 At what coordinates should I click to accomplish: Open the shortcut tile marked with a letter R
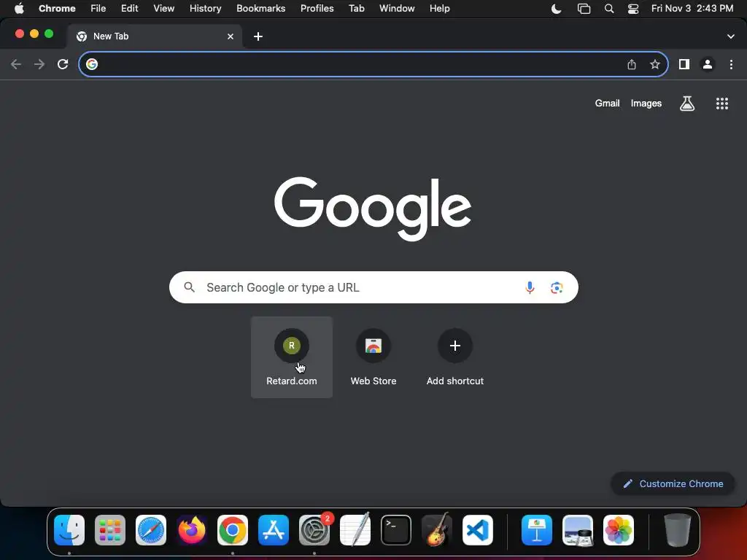pyautogui.click(x=292, y=357)
